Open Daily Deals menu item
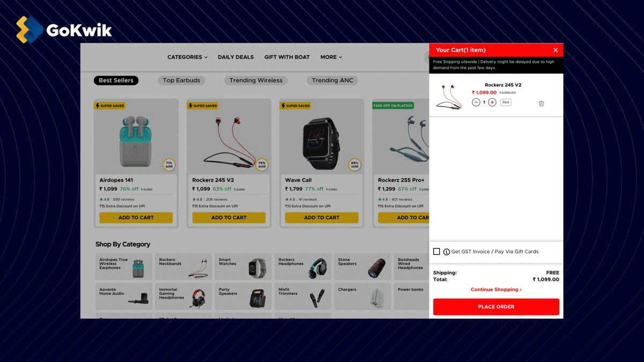Image resolution: width=644 pixels, height=362 pixels. tap(236, 57)
